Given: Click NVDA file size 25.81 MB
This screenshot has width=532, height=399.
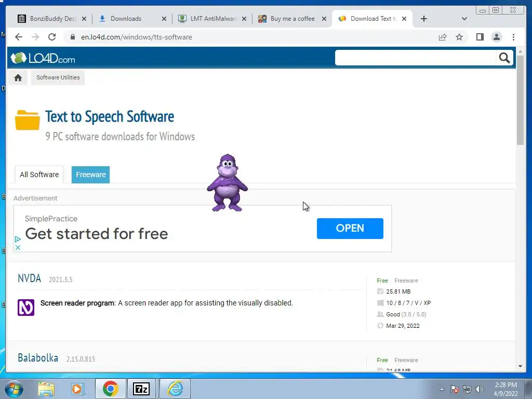Looking at the screenshot, I should click(398, 291).
